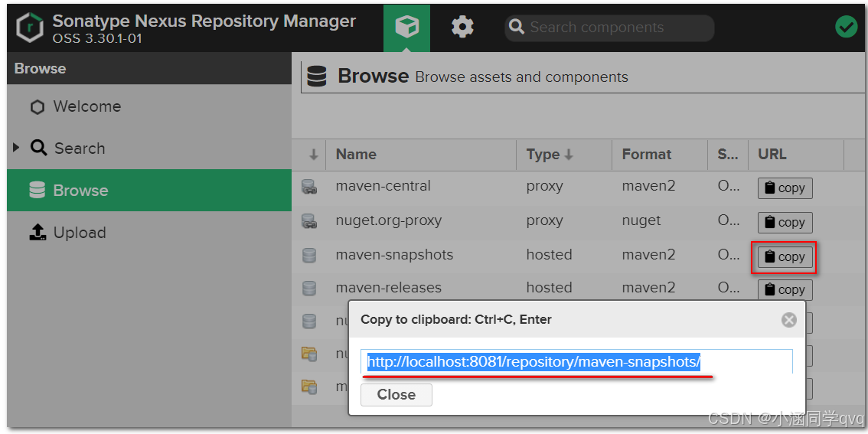Screen dimensions: 868x434
Task: Click the maven-releases hosted repository icon
Action: click(309, 289)
